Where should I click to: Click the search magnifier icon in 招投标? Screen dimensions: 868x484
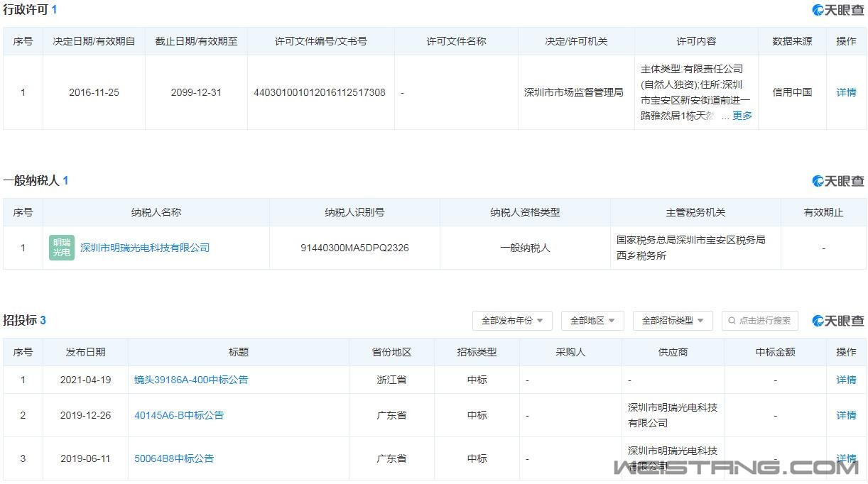coord(732,321)
